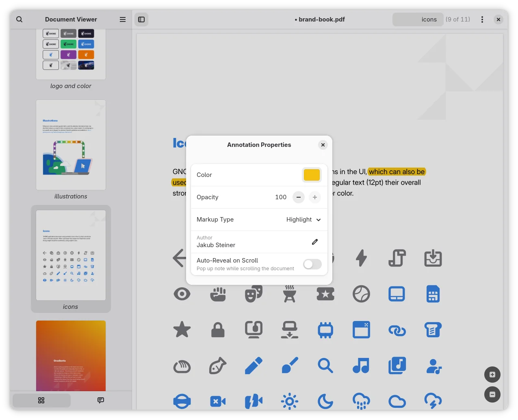
Task: Open the Gradients page thumbnail
Action: (71, 356)
